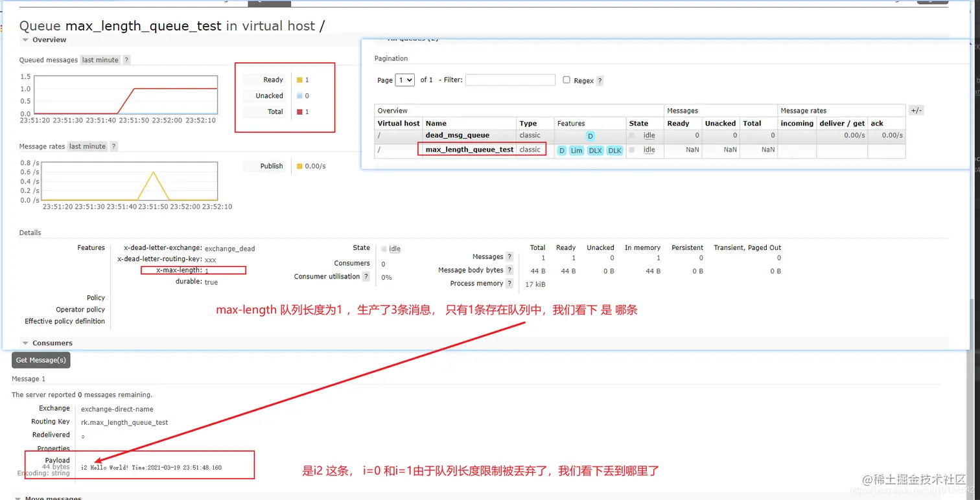Click idle state in Details section
This screenshot has height=500, width=980.
tap(395, 249)
